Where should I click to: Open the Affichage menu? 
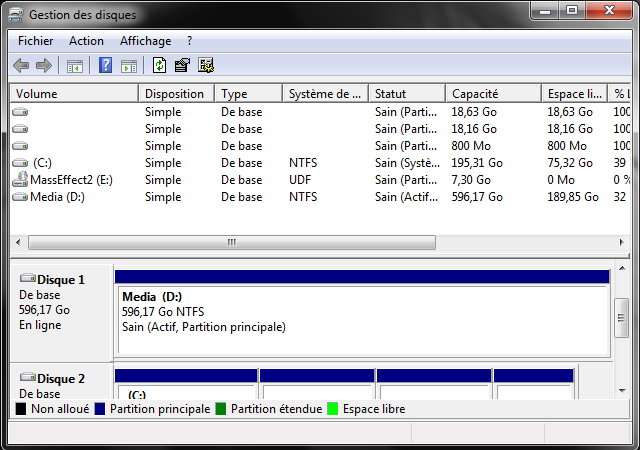pos(145,41)
